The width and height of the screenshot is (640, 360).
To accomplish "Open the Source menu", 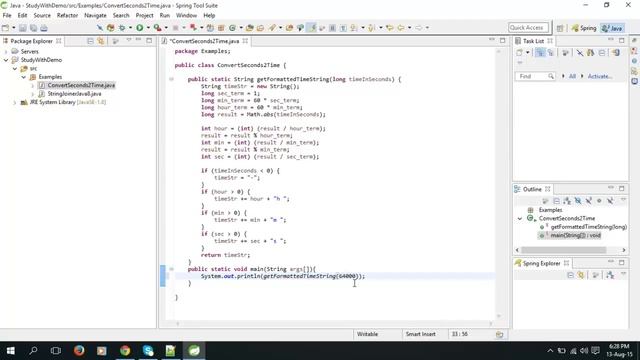I will point(42,16).
